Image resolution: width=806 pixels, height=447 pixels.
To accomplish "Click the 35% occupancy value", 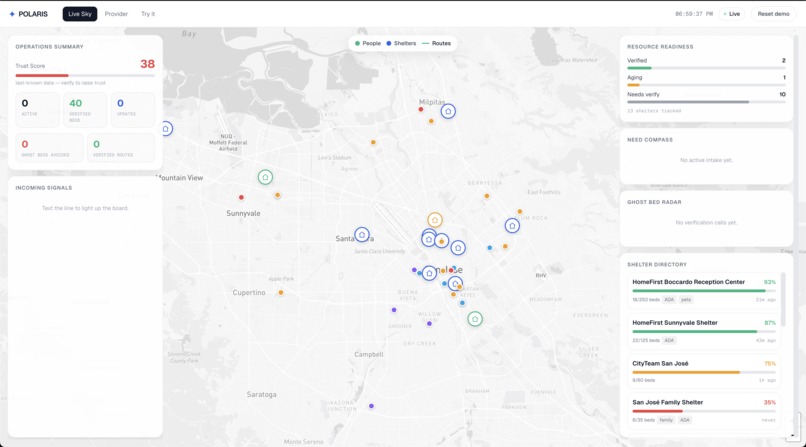I will click(x=770, y=402).
